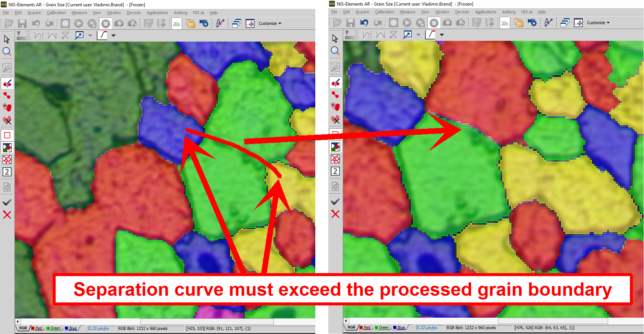Click the 0,32 µm/px calibration in left status bar
Screen dimensions: 644x334
point(99,328)
